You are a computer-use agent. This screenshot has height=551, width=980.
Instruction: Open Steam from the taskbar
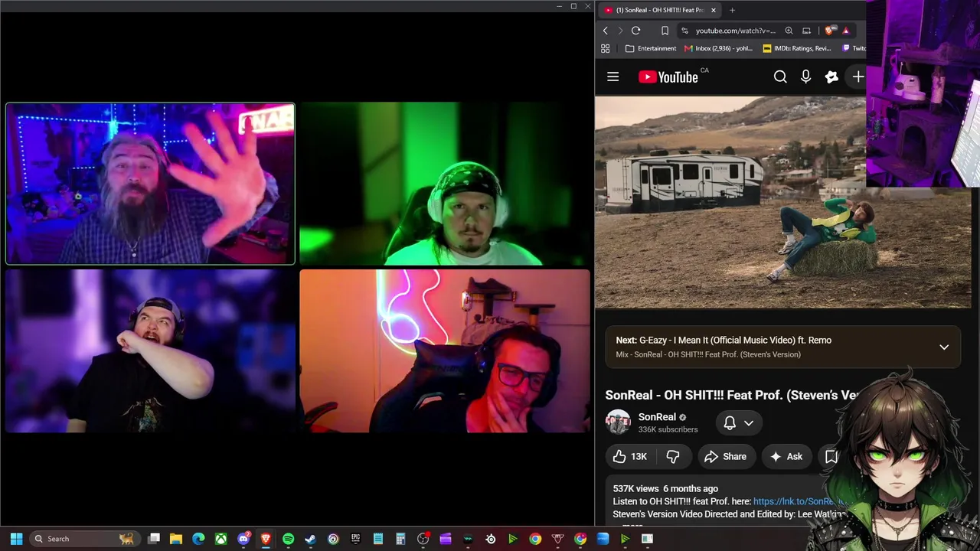(310, 539)
